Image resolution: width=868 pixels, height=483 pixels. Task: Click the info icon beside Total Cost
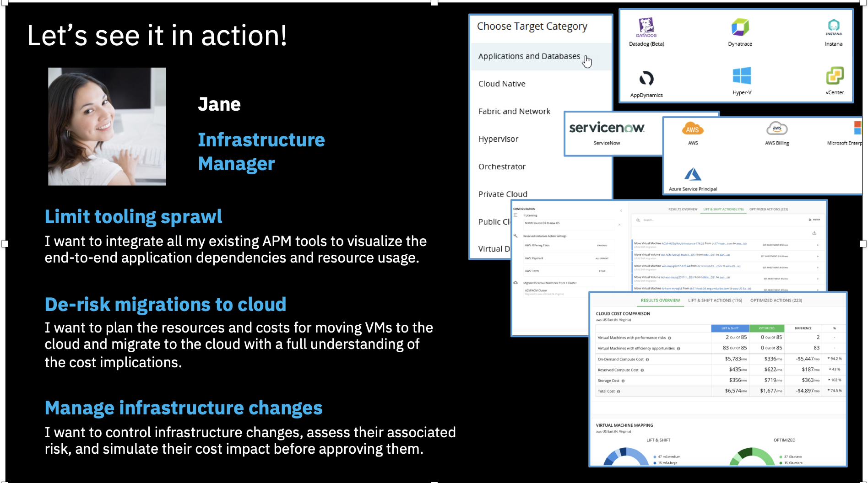618,392
